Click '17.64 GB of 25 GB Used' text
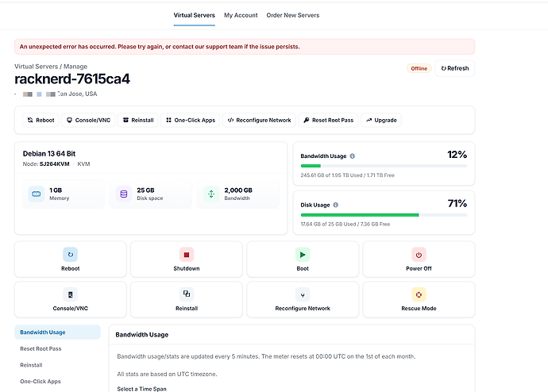This screenshot has width=548, height=392. [x=328, y=224]
